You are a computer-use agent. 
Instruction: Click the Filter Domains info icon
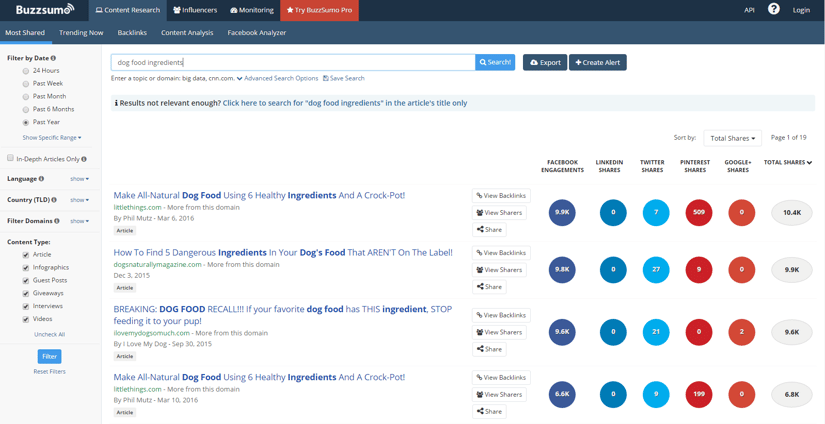tap(57, 221)
